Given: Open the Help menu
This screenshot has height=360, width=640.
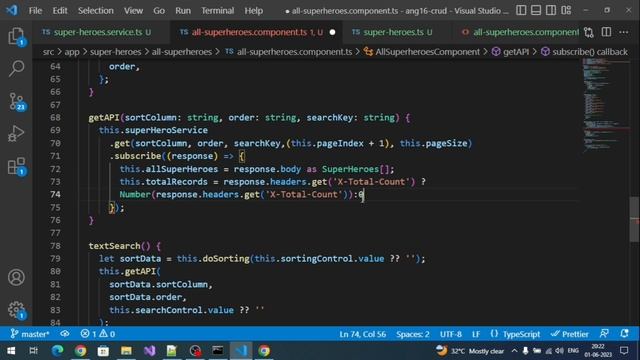Looking at the screenshot, I should pos(253,11).
